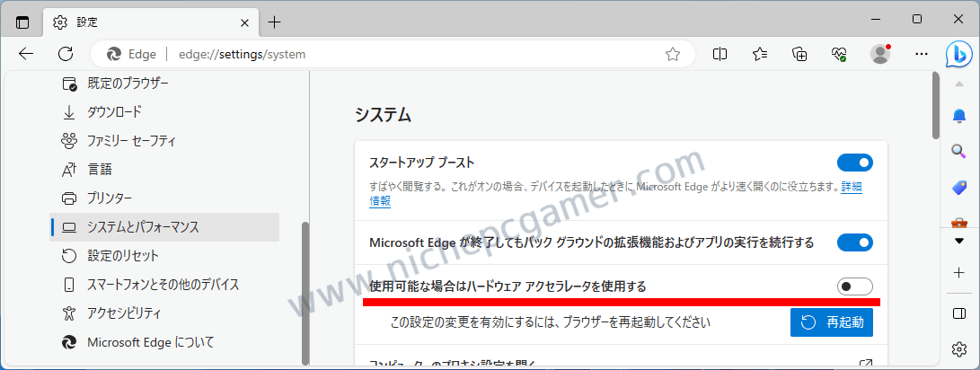The height and width of the screenshot is (370, 980).
Task: Open the tab actions menu icon
Action: coord(22,22)
